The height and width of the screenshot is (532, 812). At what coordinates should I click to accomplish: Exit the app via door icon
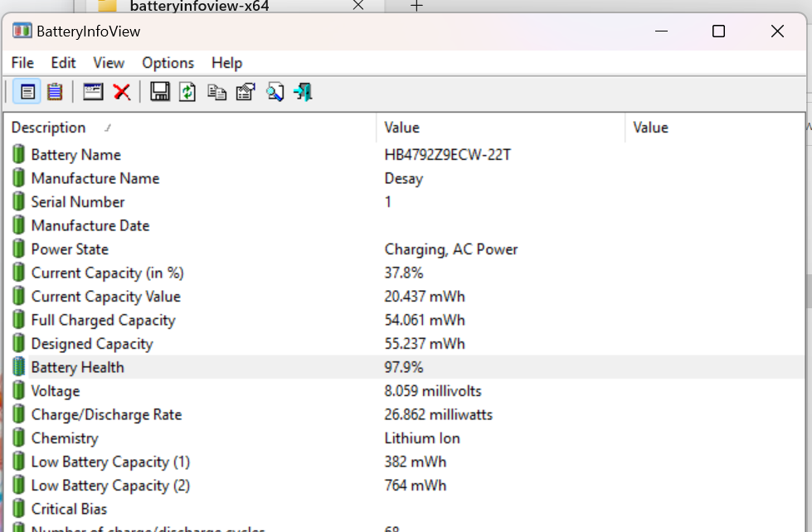tap(303, 92)
